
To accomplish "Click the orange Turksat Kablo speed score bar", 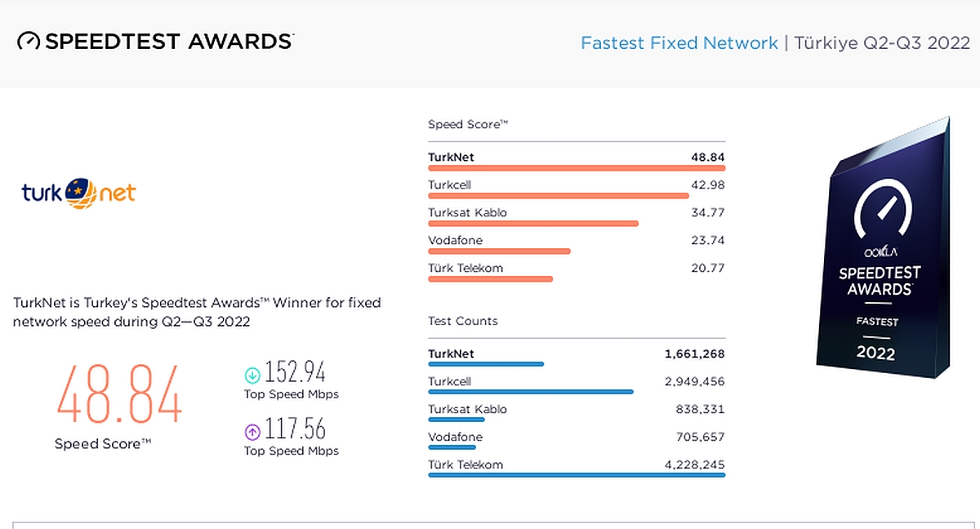I will tap(533, 224).
